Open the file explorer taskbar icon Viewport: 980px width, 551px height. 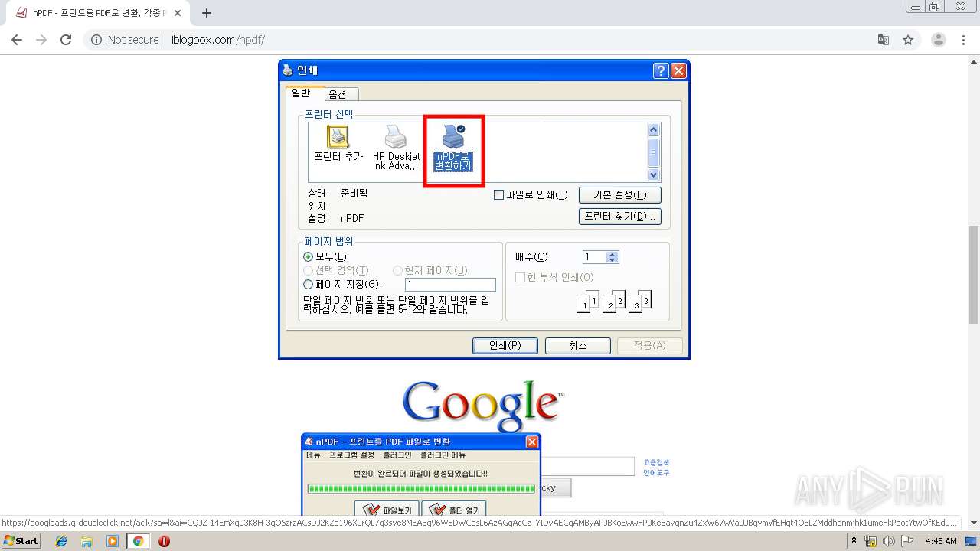pos(87,541)
